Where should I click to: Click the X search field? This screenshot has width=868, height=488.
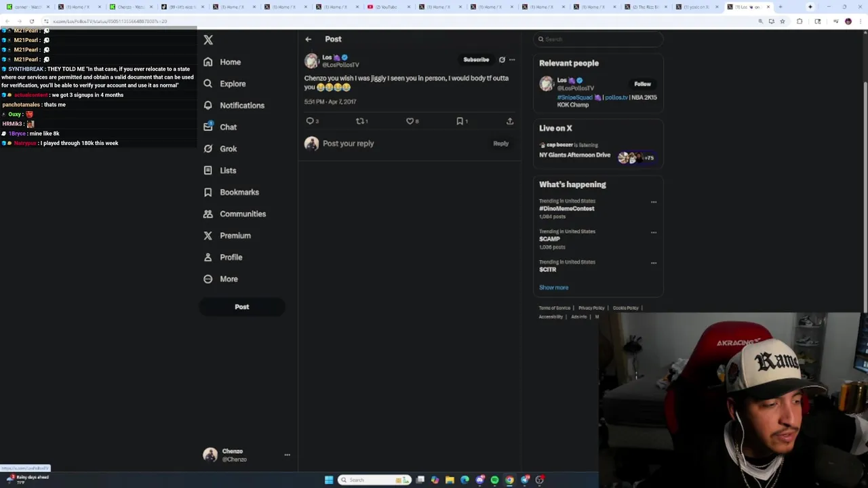(598, 39)
